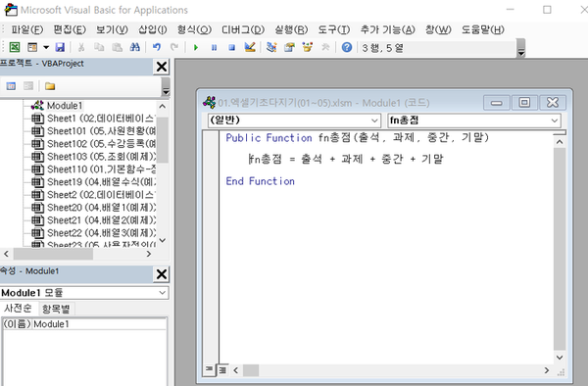
Task: Open 삽입(I) menu
Action: pyautogui.click(x=152, y=29)
